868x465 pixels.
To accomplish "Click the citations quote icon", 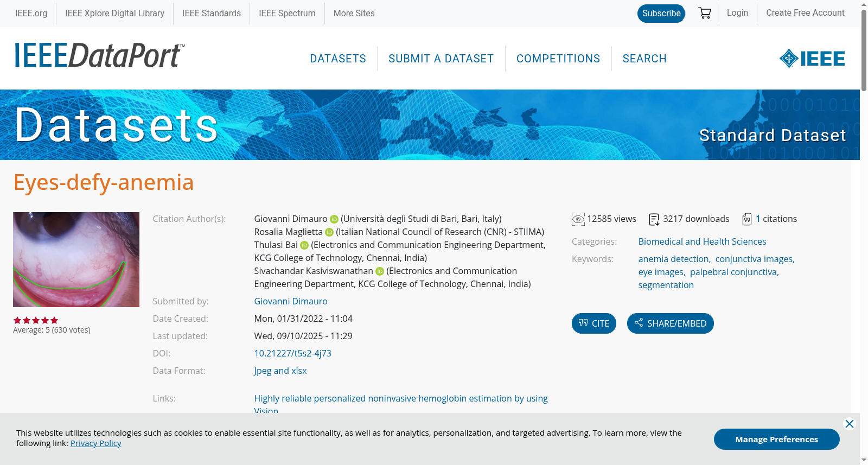I will point(747,219).
